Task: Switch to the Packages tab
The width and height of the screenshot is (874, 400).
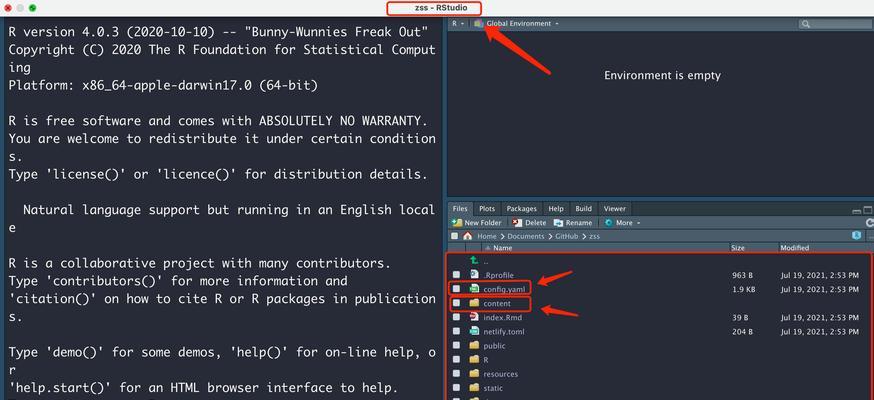Action: click(522, 209)
